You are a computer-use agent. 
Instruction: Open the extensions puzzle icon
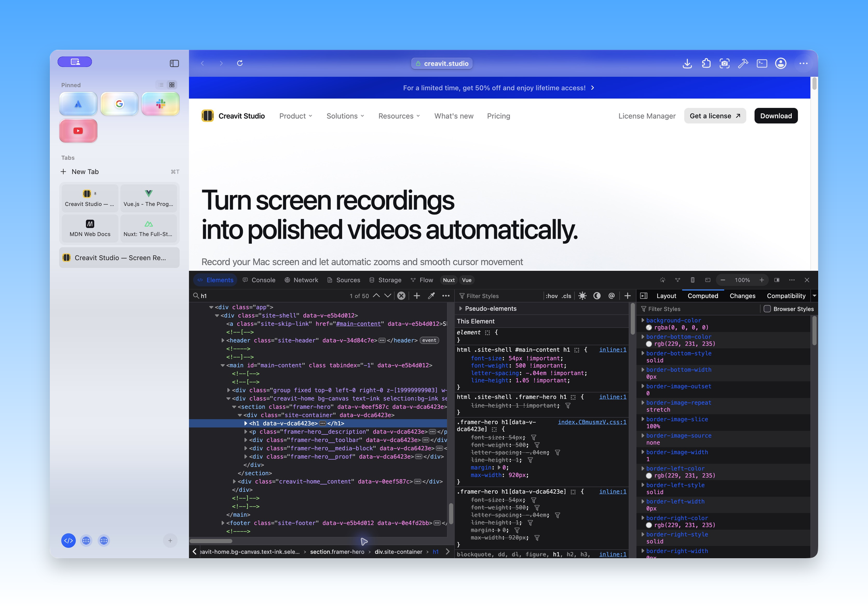pyautogui.click(x=706, y=63)
